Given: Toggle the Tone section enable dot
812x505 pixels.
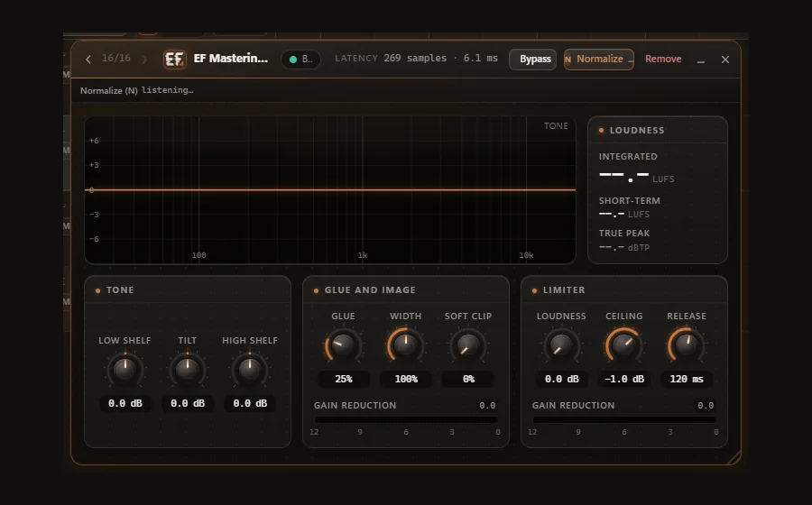Looking at the screenshot, I should [97, 290].
